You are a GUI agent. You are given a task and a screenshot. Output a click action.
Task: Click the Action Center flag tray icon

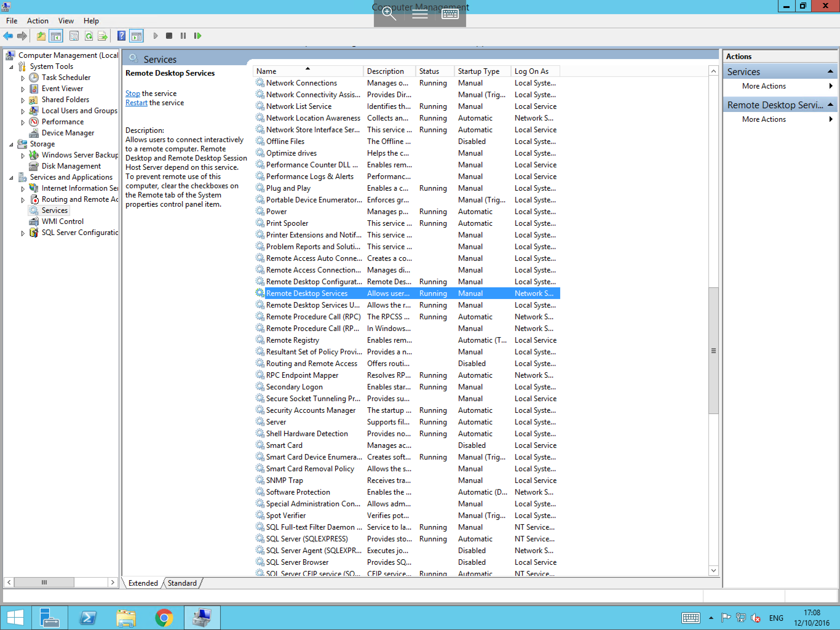click(726, 618)
